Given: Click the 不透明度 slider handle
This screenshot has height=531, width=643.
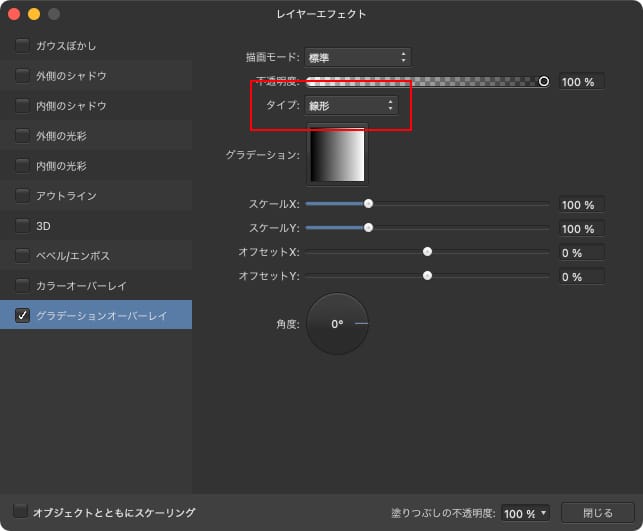Looking at the screenshot, I should coord(544,81).
